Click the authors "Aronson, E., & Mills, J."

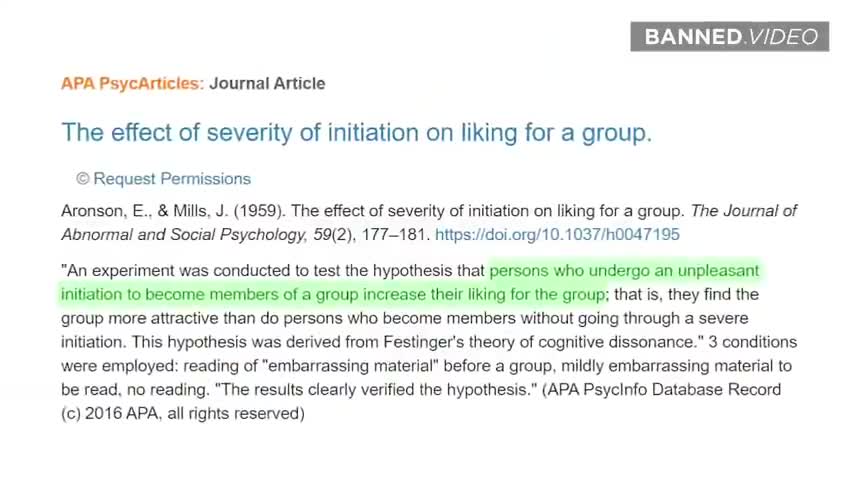click(142, 211)
